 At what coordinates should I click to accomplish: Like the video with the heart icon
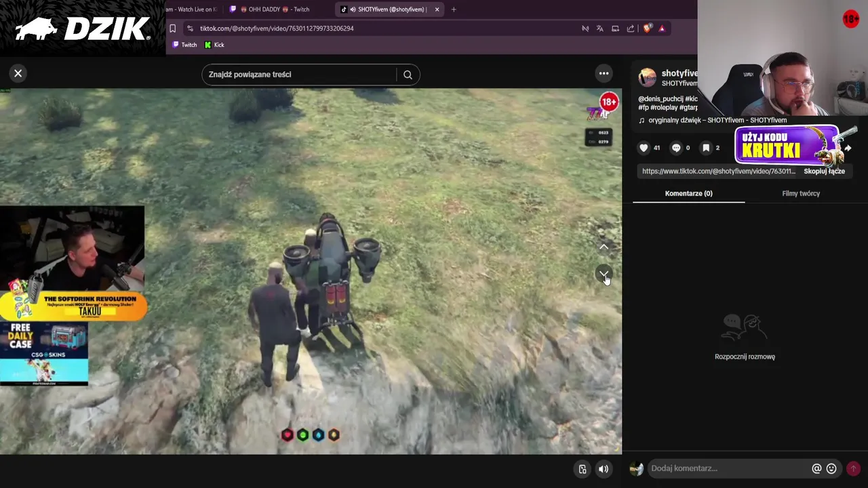coord(644,148)
